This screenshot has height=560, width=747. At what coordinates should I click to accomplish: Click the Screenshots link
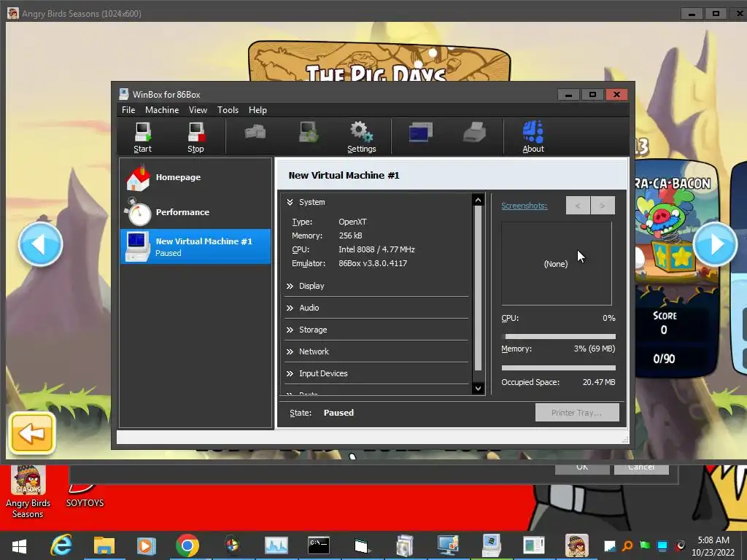524,206
